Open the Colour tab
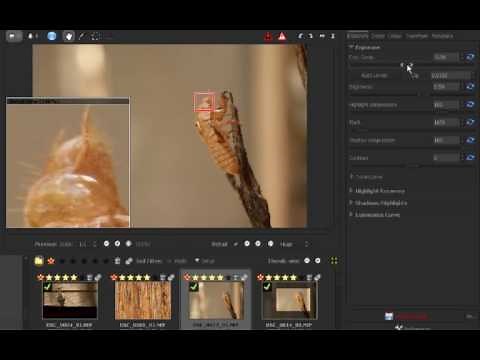This screenshot has height=360, width=480. pos(395,36)
